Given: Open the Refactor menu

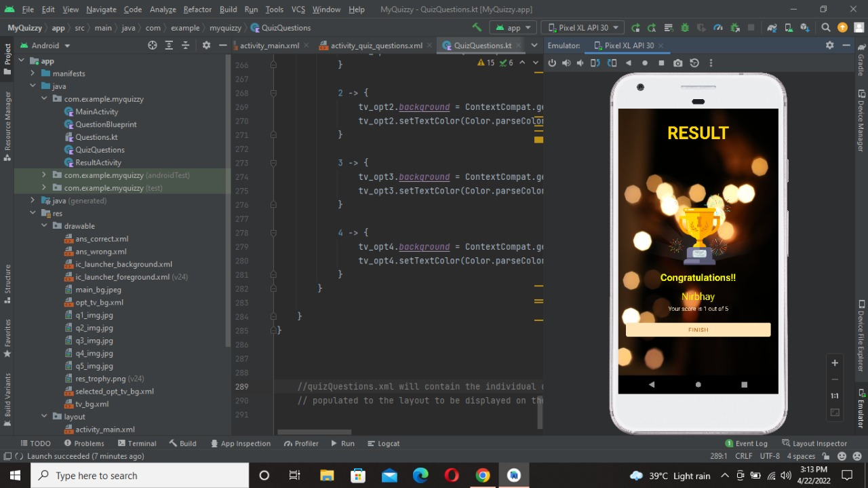Looking at the screenshot, I should click(x=197, y=10).
